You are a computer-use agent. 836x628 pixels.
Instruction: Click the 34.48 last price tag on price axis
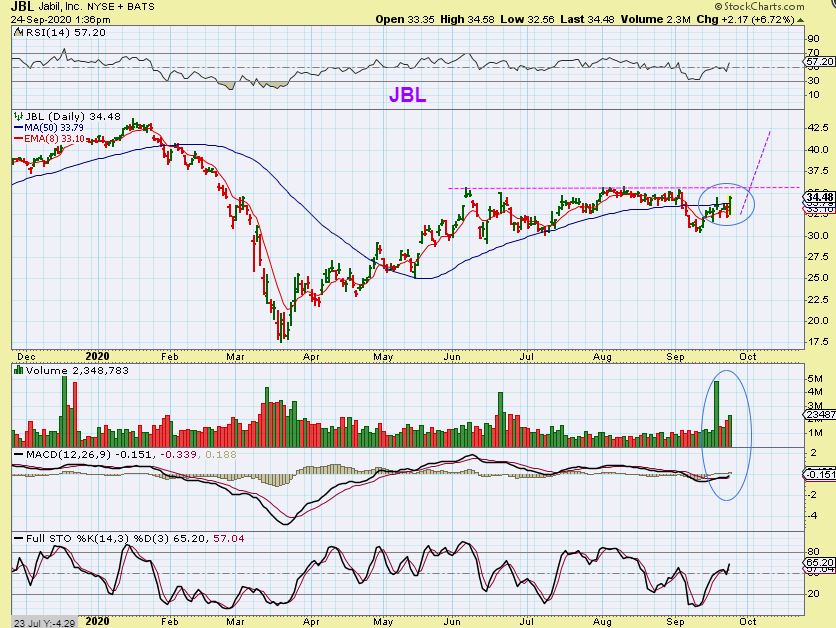tap(819, 197)
